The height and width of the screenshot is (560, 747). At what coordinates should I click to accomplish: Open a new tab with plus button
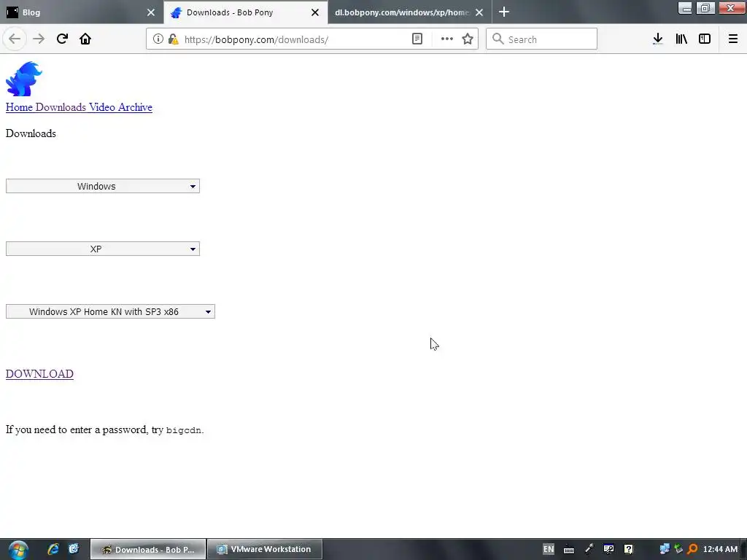pyautogui.click(x=504, y=12)
